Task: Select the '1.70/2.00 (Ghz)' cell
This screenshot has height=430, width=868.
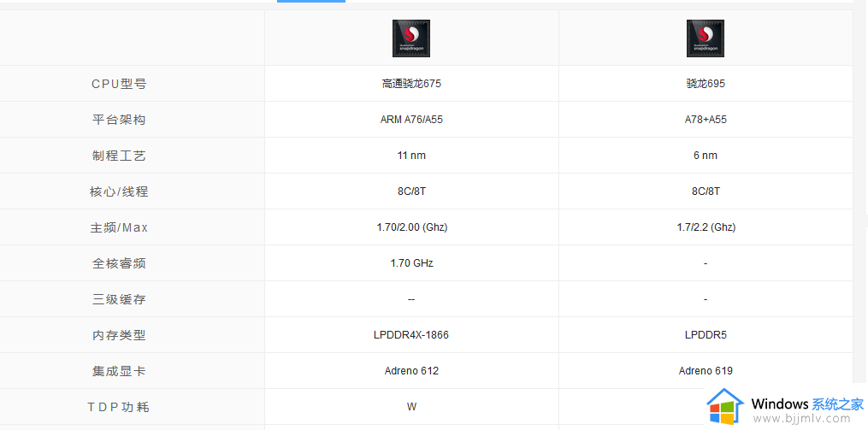Action: [412, 227]
